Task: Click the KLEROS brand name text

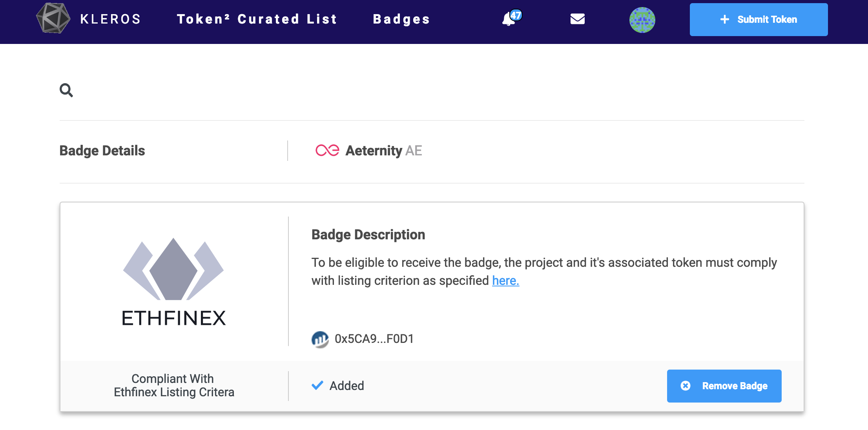Action: 110,19
